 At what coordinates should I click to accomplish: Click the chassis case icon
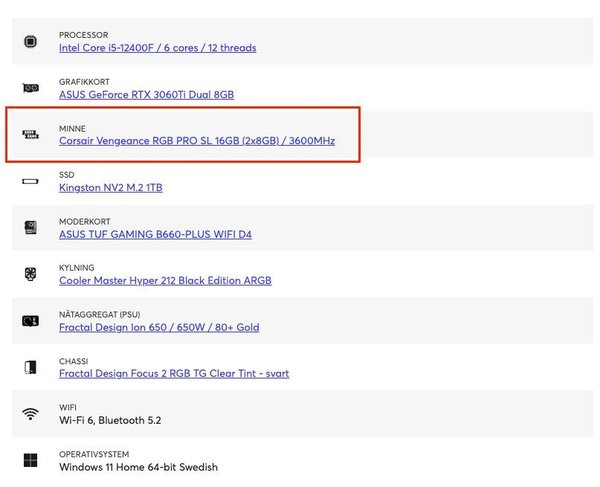(x=30, y=367)
